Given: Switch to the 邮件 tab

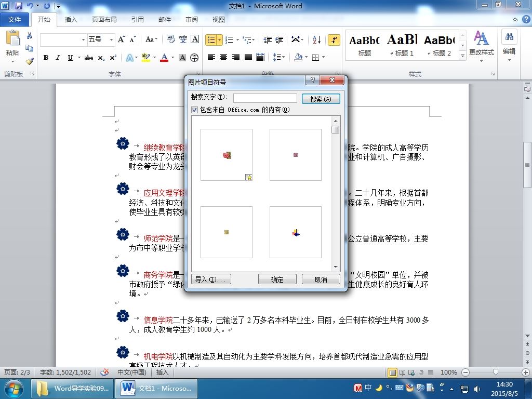Looking at the screenshot, I should [x=165, y=19].
